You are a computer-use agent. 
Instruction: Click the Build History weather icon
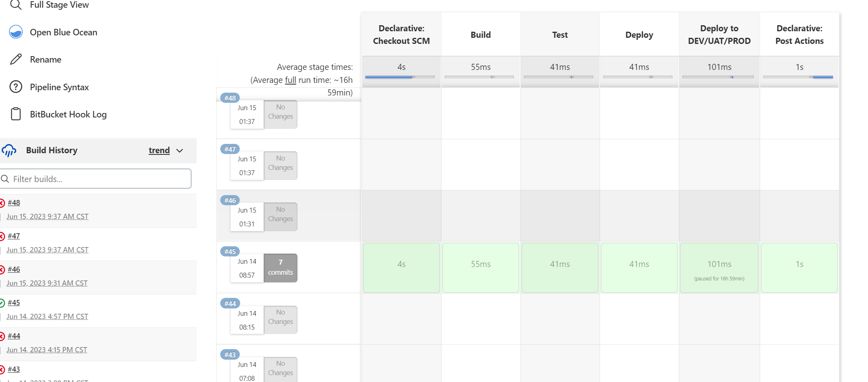[x=9, y=150]
